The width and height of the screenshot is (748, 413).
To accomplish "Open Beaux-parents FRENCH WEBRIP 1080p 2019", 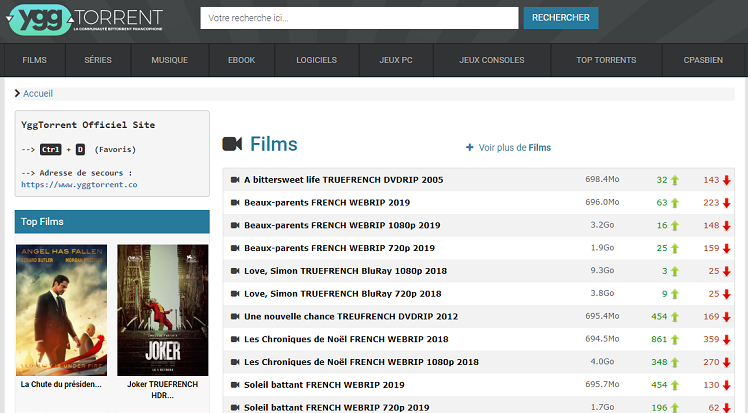I will [342, 225].
